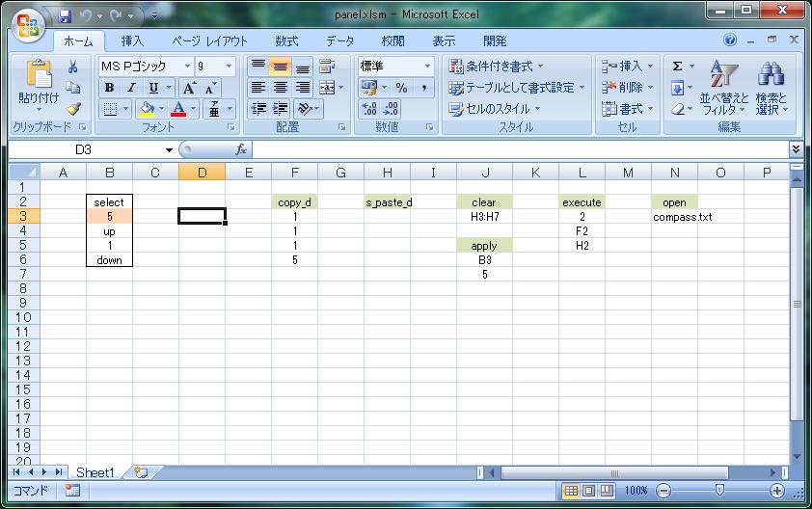Open the font name dropdown

point(186,67)
